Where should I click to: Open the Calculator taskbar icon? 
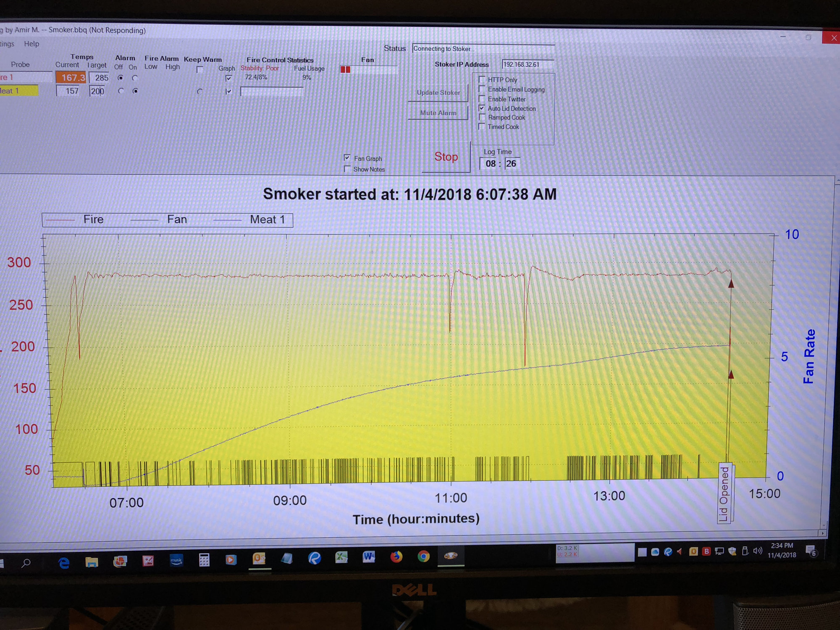coord(204,560)
